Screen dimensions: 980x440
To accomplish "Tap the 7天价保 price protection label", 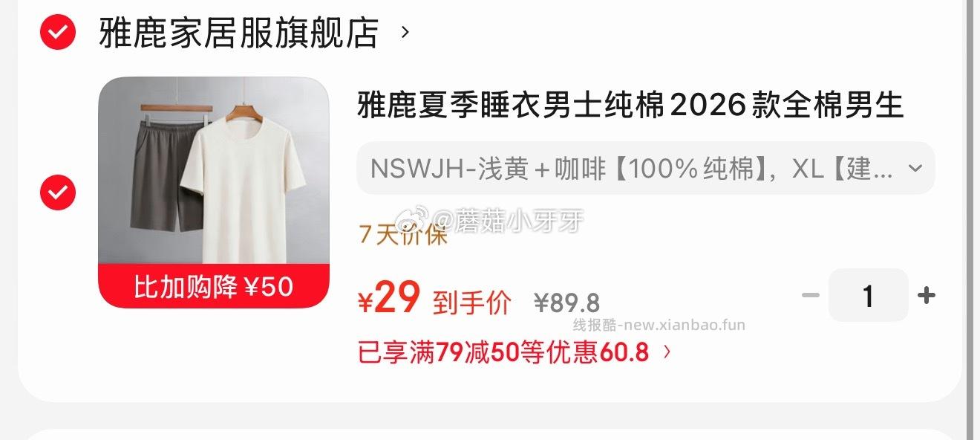I will [403, 235].
